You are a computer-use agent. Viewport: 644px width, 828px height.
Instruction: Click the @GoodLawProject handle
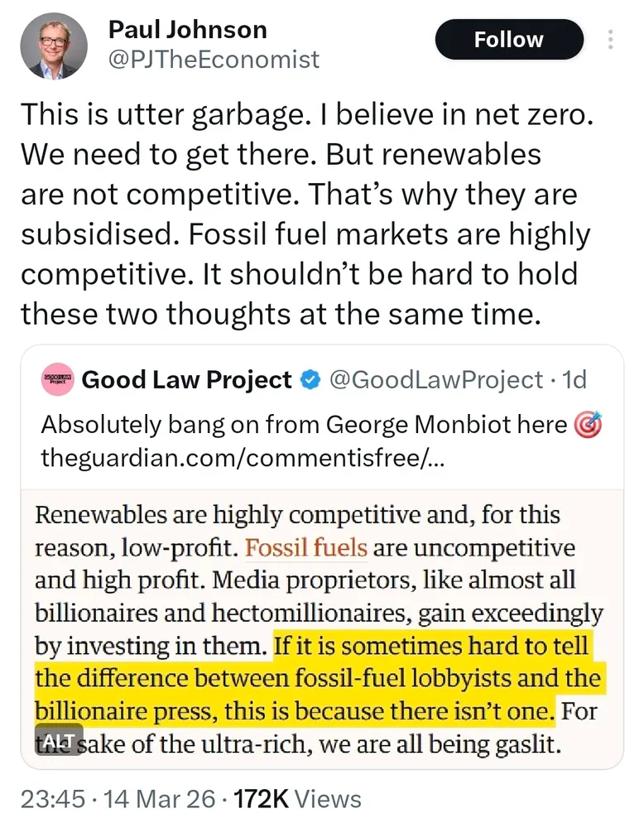(x=436, y=380)
